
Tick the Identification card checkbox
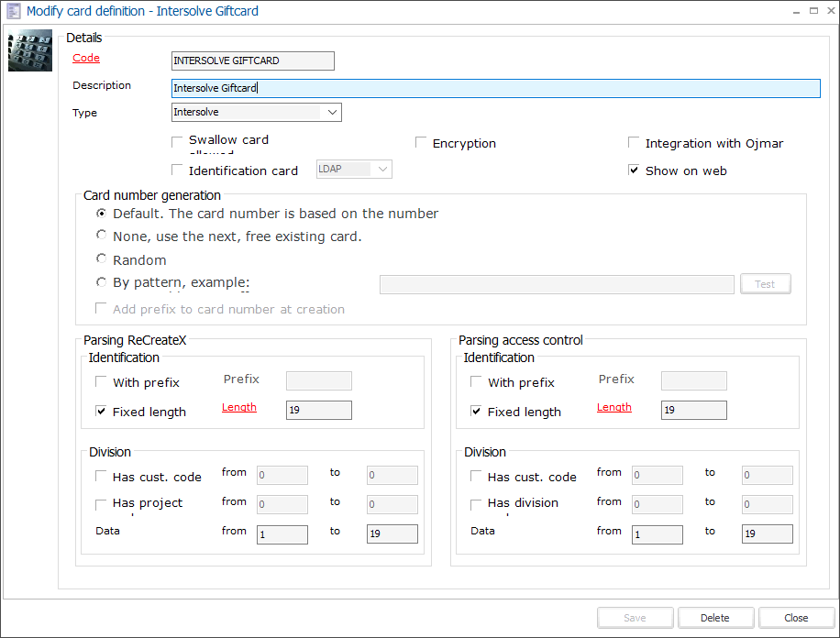tap(177, 170)
